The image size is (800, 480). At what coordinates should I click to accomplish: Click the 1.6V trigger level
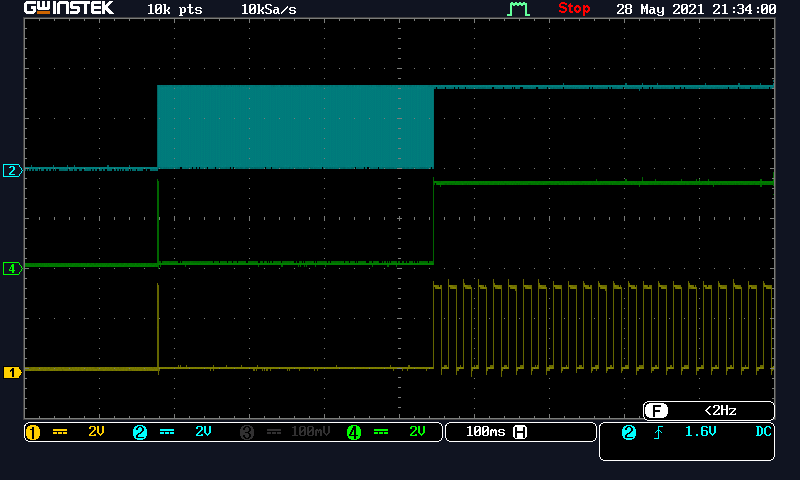click(701, 432)
